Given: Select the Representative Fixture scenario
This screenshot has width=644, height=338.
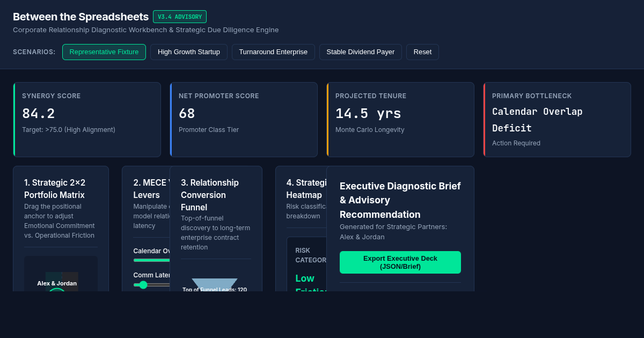Looking at the screenshot, I should click(104, 52).
